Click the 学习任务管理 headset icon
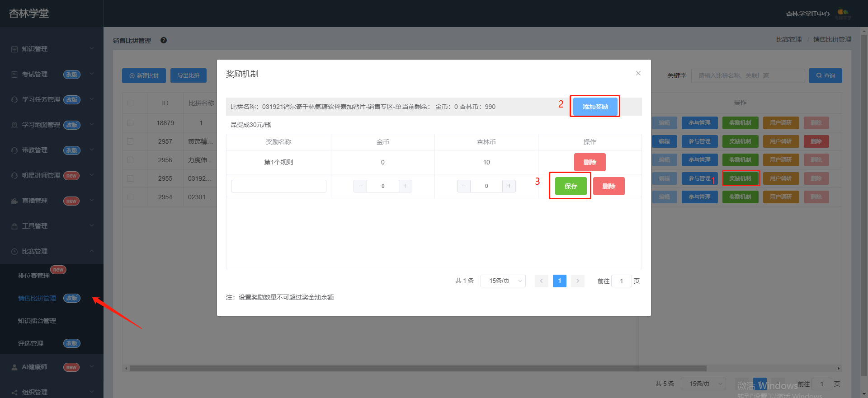This screenshot has width=868, height=398. (x=14, y=99)
